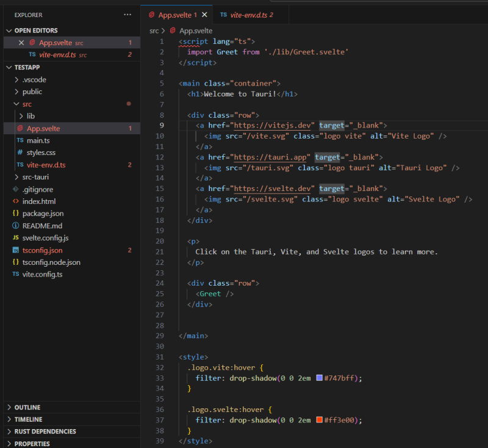The height and width of the screenshot is (448, 488).
Task: Click the package.json braces icon
Action: pyautogui.click(x=16, y=214)
